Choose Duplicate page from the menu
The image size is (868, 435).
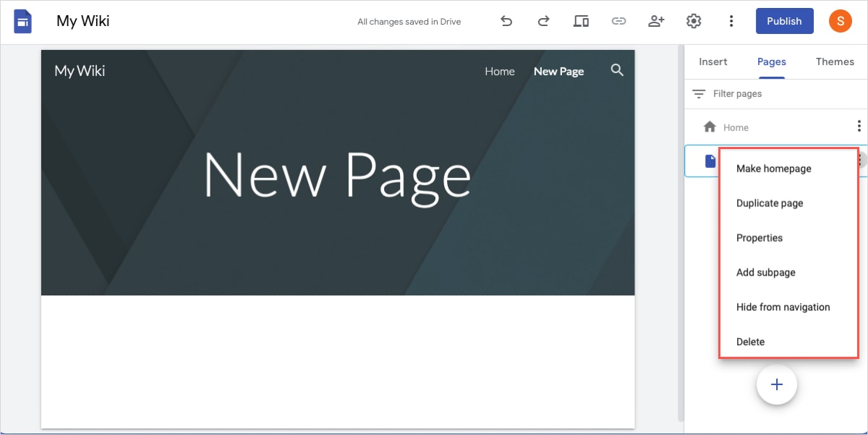coord(769,203)
